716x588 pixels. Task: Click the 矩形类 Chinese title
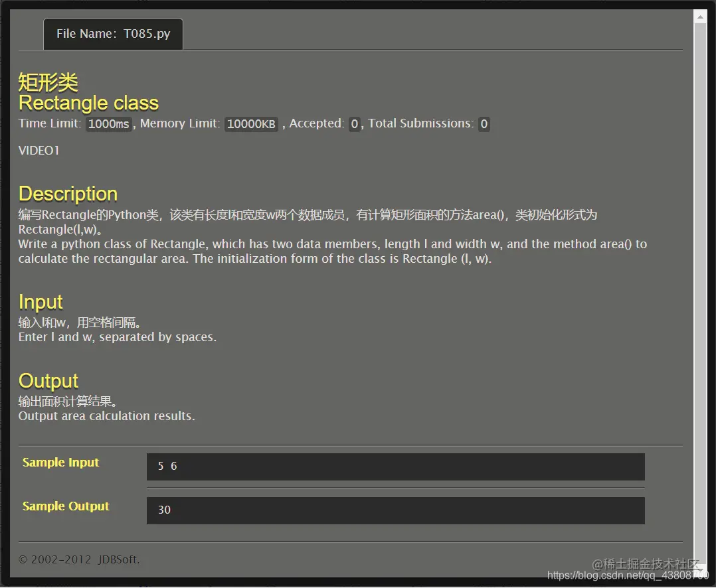pos(48,82)
